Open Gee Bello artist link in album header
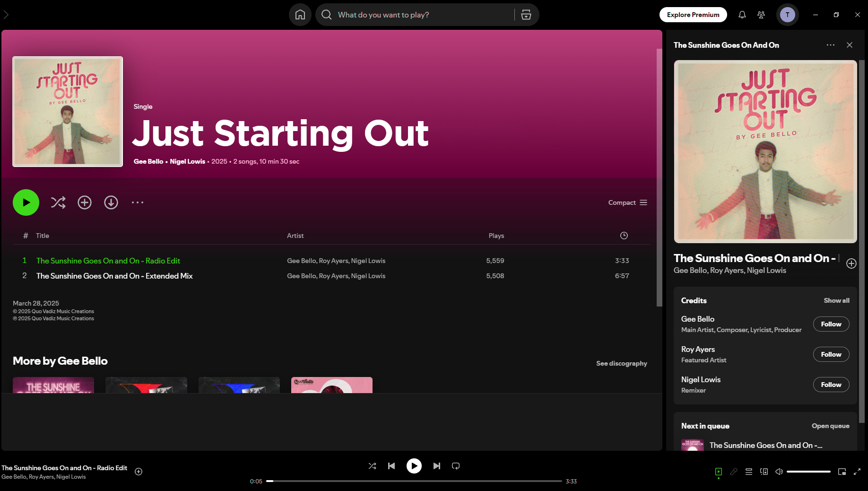868x491 pixels. coord(148,161)
